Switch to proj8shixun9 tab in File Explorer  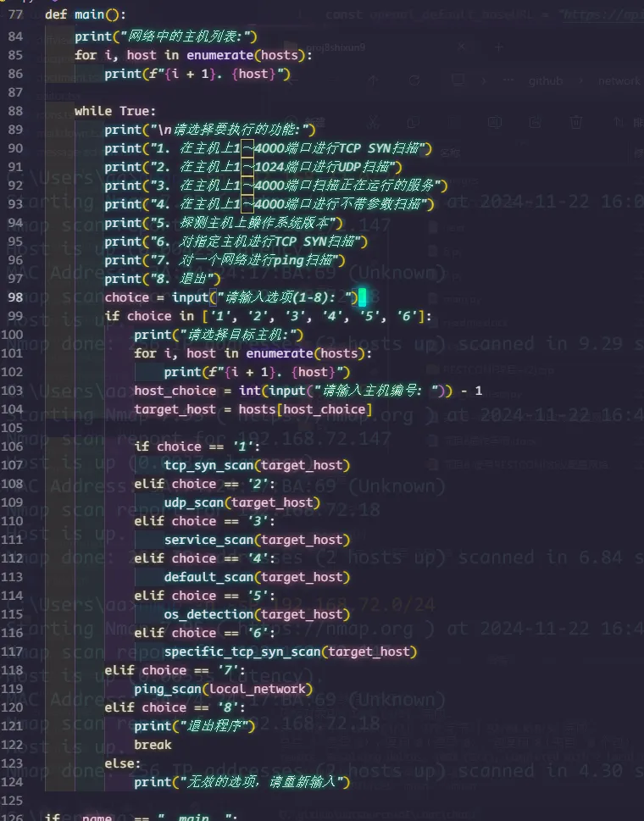(335, 47)
